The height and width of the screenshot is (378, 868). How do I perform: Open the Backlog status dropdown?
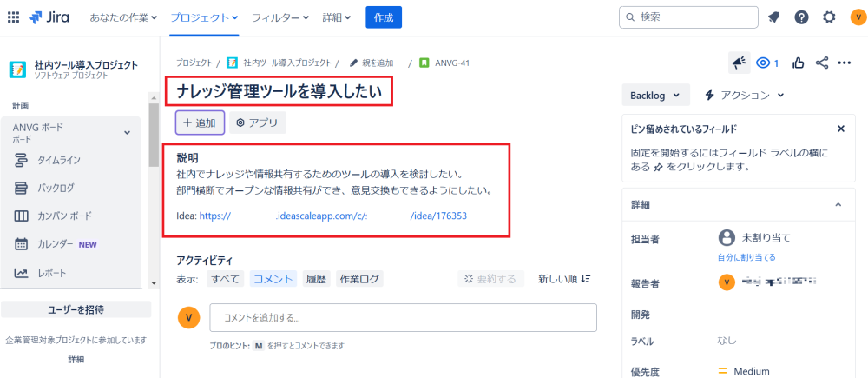click(656, 95)
